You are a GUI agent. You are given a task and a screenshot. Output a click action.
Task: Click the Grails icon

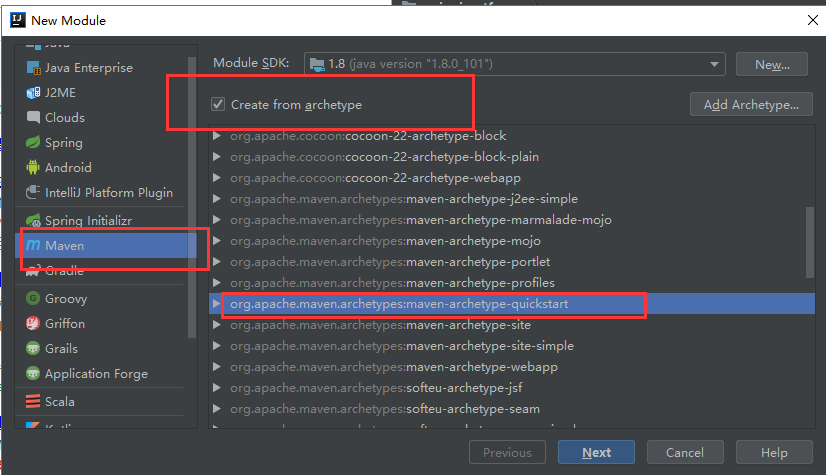coord(33,348)
